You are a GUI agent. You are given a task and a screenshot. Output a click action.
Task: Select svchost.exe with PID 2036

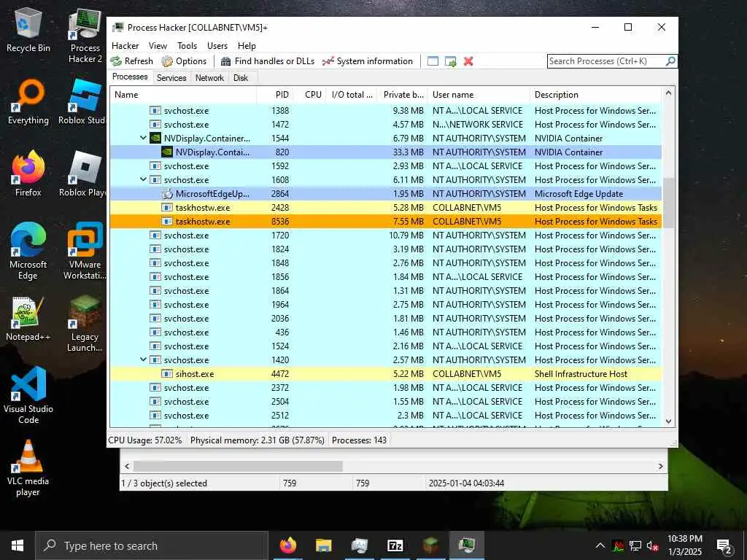386,318
